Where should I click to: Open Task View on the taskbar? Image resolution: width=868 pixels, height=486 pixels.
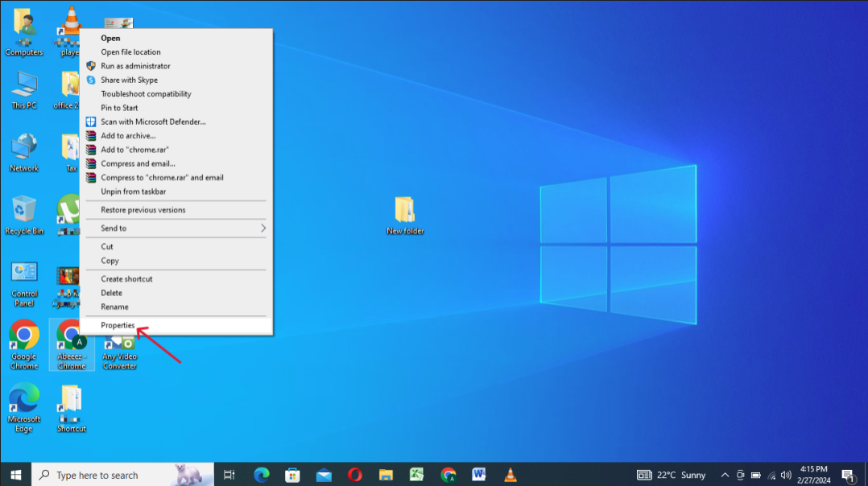pos(229,475)
